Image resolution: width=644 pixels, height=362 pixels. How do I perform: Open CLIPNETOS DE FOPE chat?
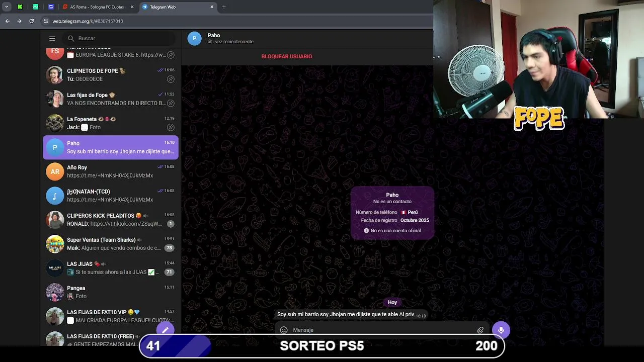pos(111,75)
